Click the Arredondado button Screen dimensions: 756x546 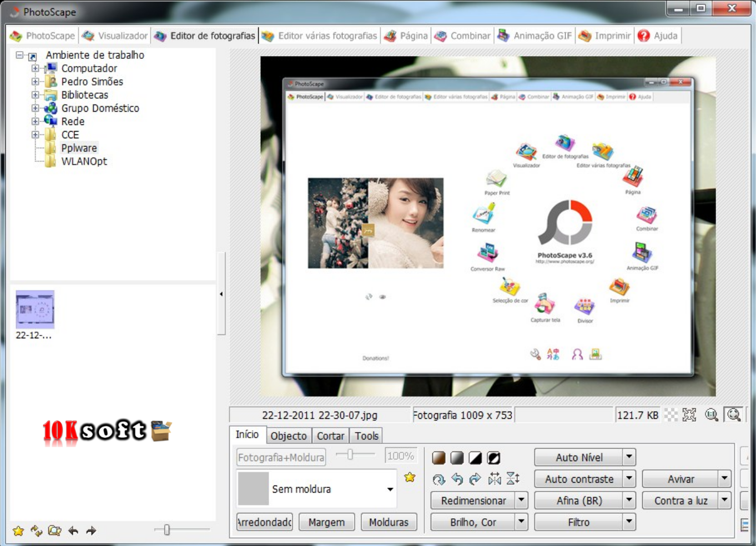pyautogui.click(x=264, y=522)
